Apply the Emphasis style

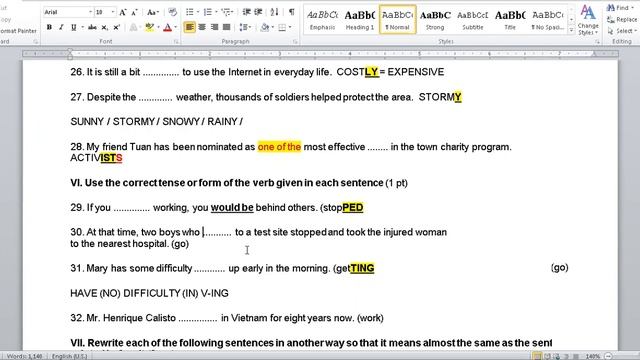tap(322, 20)
